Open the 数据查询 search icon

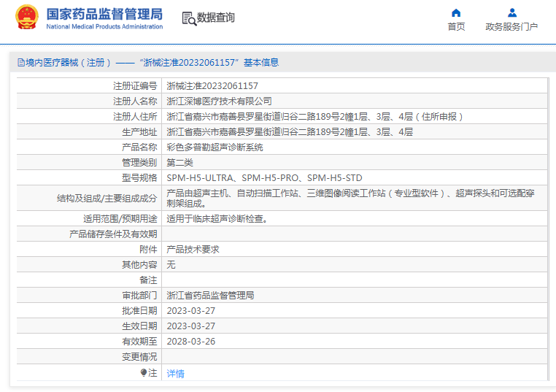[x=189, y=18]
